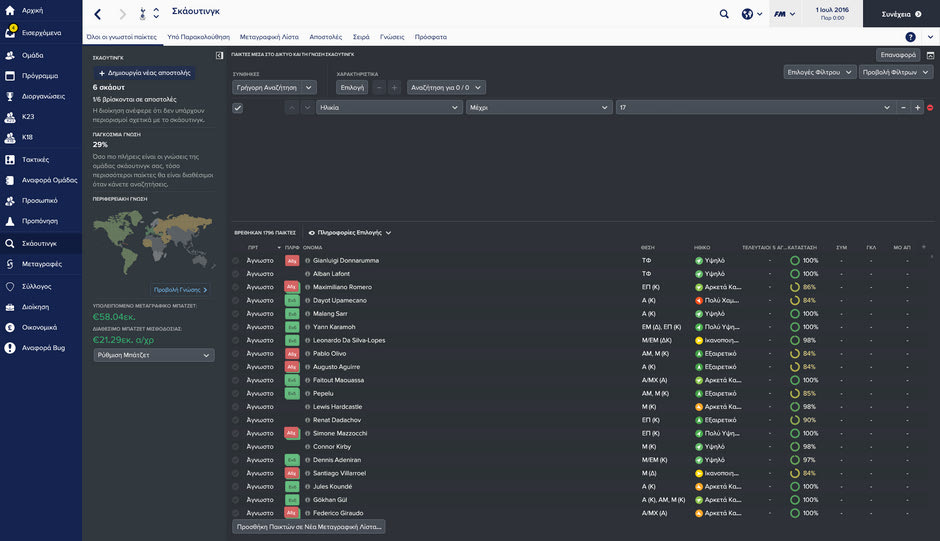
Task: Select the Alban Lafont row radio button
Action: pos(236,273)
